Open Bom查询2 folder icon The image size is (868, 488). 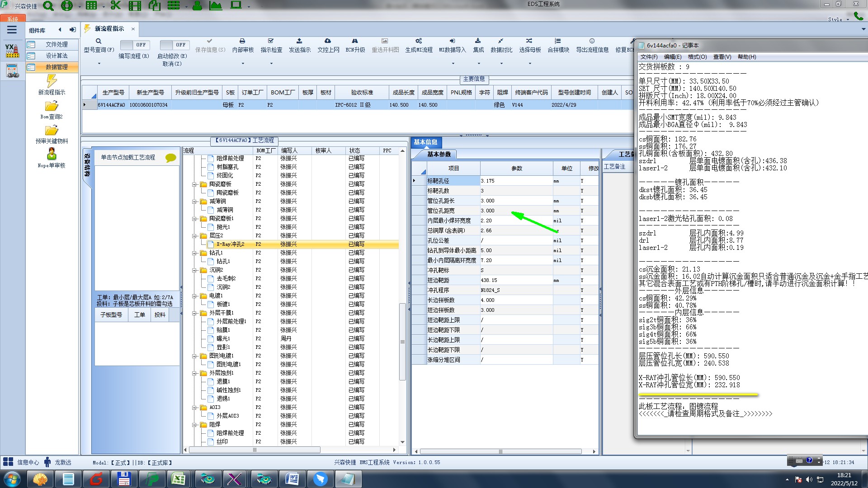pyautogui.click(x=52, y=107)
